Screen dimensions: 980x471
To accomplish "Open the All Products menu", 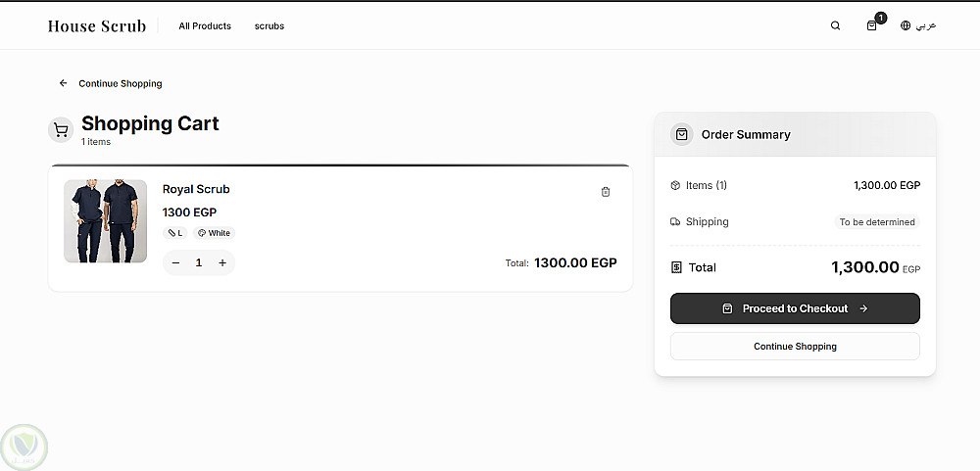I will (x=205, y=26).
